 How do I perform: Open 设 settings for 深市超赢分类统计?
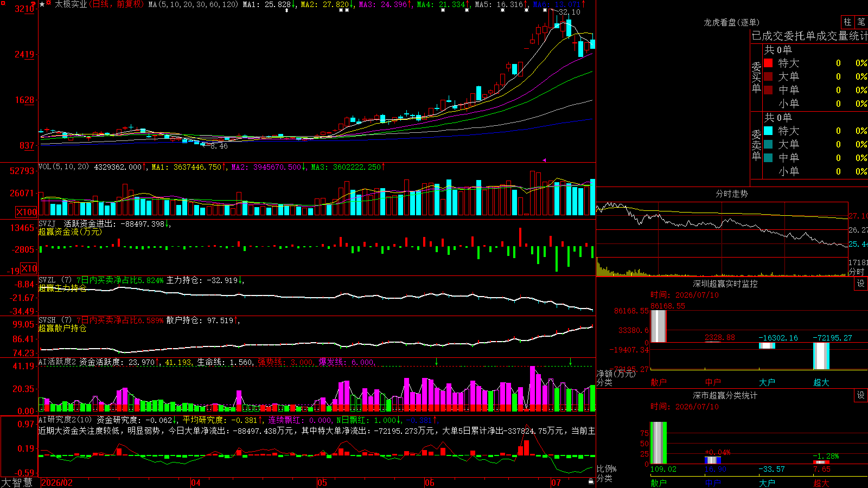tap(860, 395)
